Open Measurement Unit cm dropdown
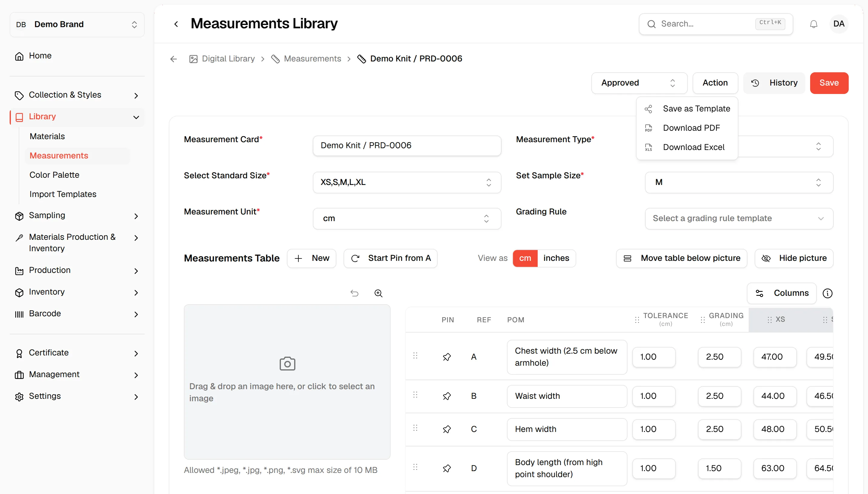This screenshot has height=494, width=868. (x=407, y=218)
